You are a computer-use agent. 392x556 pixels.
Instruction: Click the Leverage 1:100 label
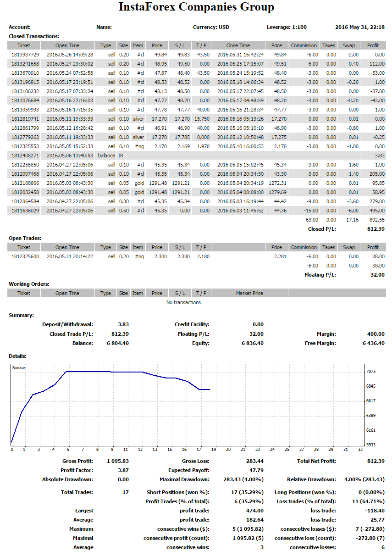[287, 27]
